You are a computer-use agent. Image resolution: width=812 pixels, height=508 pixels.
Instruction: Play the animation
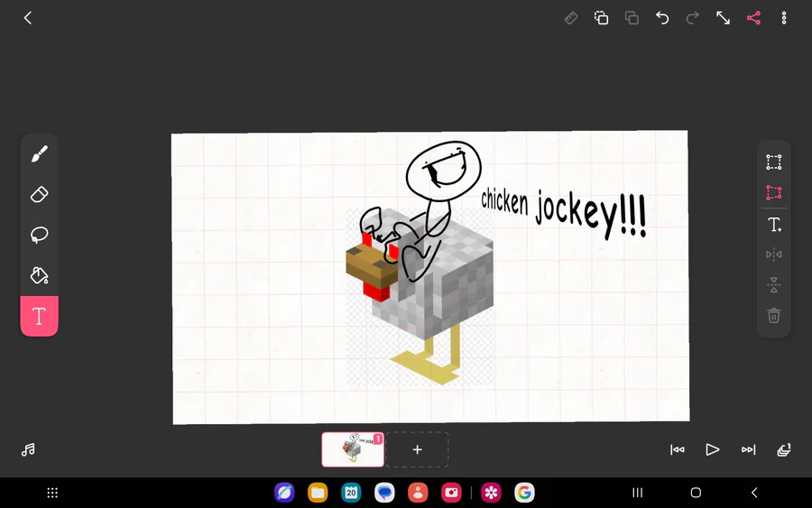tap(713, 449)
